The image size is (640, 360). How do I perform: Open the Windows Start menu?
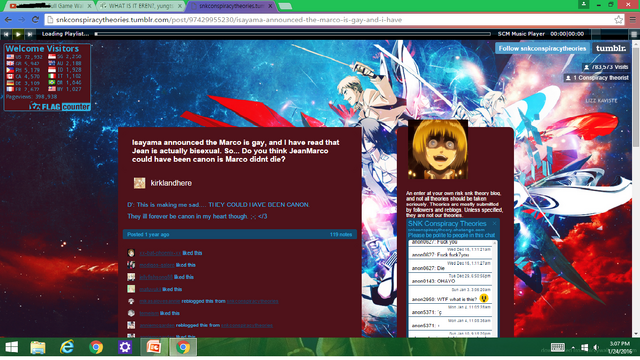pyautogui.click(x=11, y=347)
